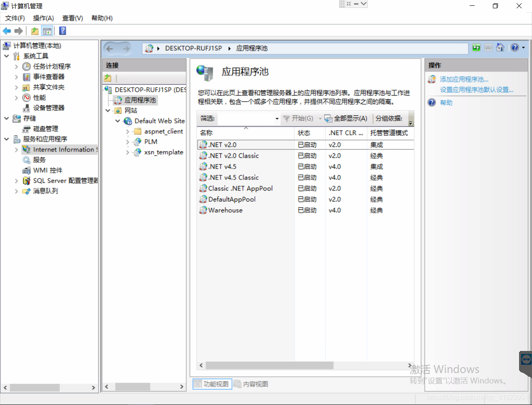Click the WMI Control icon
Viewport: 532px width, 405px height.
pyautogui.click(x=27, y=170)
